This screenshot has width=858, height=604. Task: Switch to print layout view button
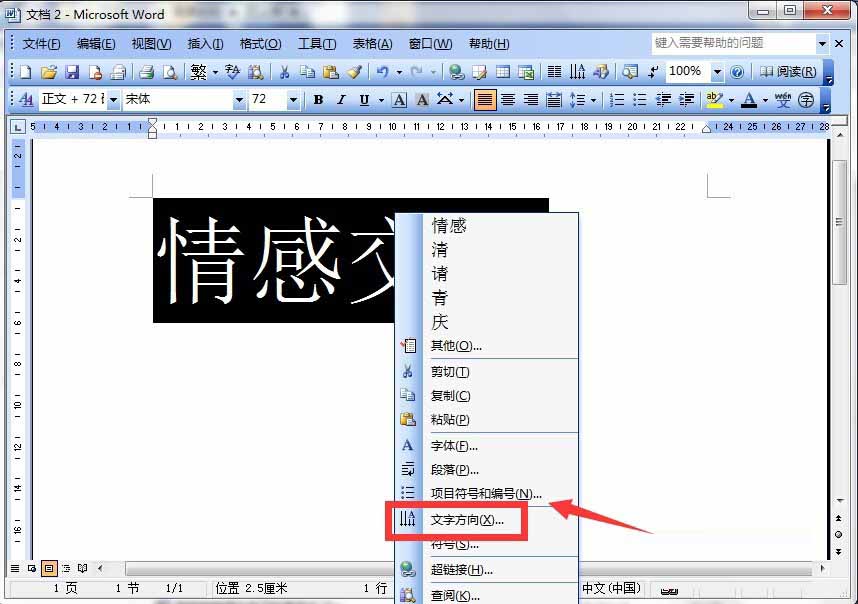pos(49,568)
